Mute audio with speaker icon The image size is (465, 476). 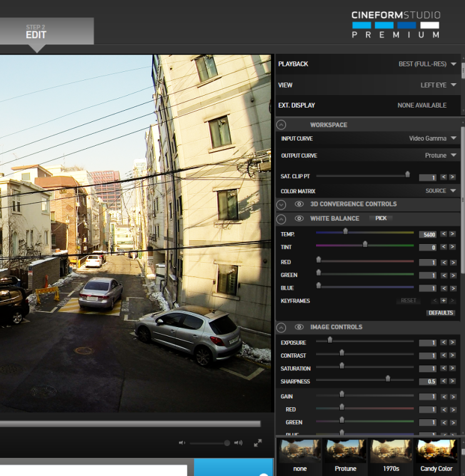(x=181, y=443)
